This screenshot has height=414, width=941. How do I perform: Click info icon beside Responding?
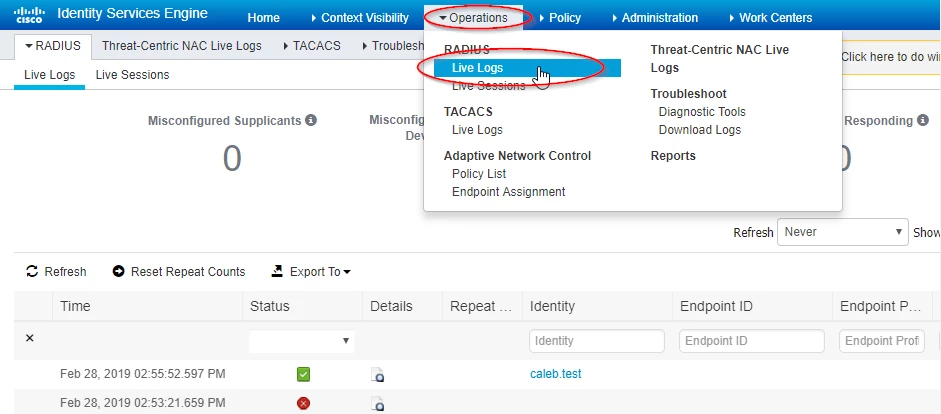pyautogui.click(x=923, y=120)
